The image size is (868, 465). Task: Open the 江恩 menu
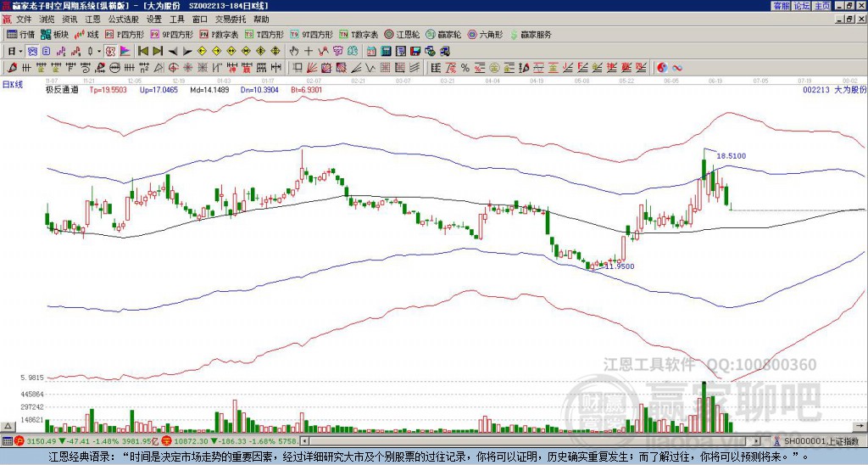pos(92,20)
